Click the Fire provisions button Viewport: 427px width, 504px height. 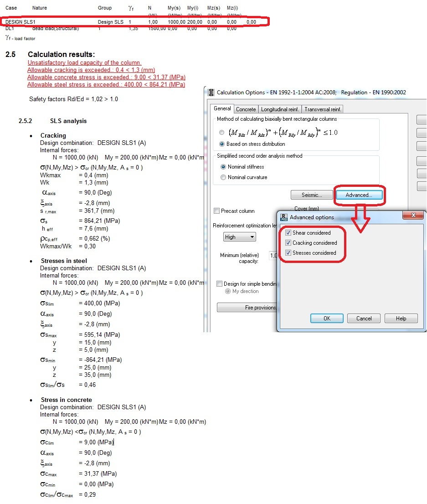point(247,308)
